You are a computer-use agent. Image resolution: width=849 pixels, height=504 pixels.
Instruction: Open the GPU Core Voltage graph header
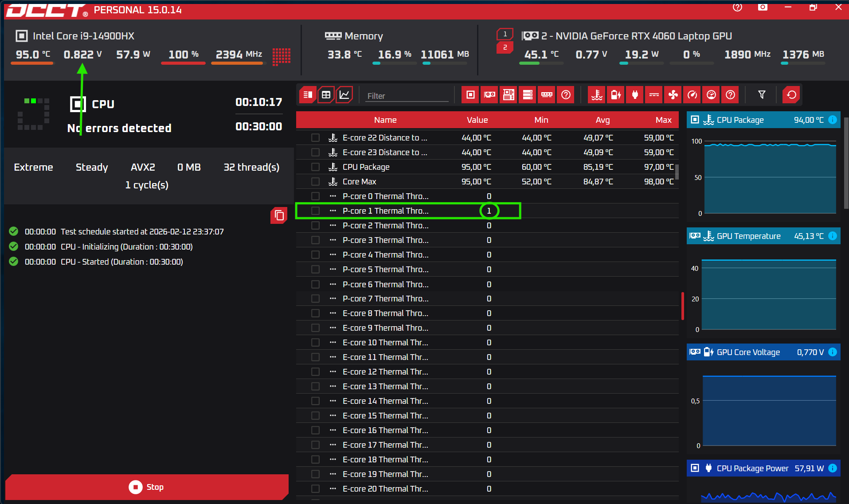click(763, 352)
